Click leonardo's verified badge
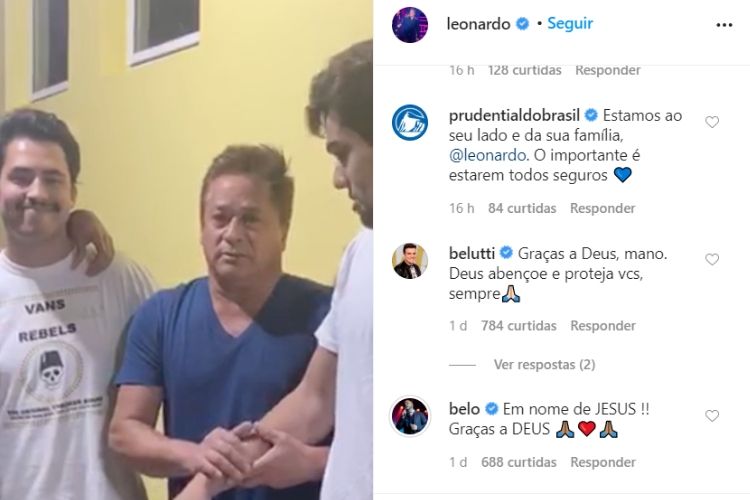The height and width of the screenshot is (500, 750). tap(522, 23)
